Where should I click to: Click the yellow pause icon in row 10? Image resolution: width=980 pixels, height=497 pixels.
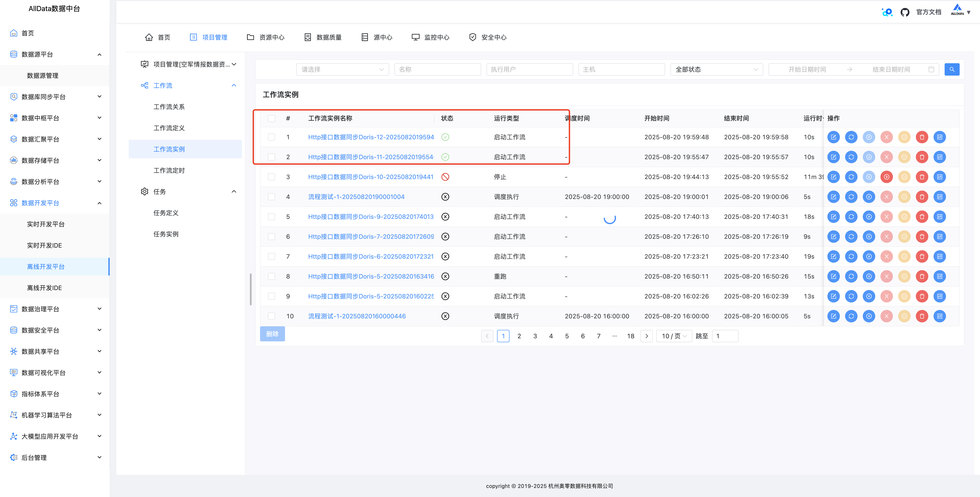pos(904,316)
